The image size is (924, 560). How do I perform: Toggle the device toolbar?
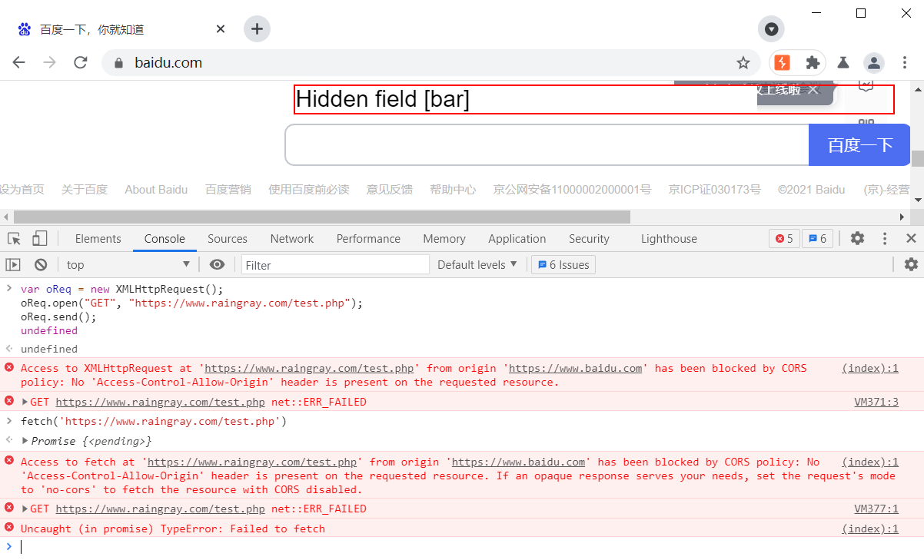pyautogui.click(x=40, y=239)
